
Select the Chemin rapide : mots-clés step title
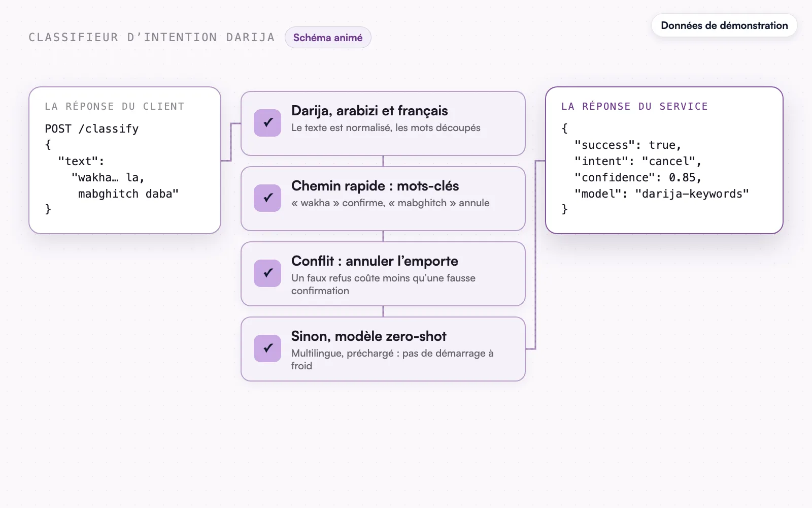[x=375, y=186]
